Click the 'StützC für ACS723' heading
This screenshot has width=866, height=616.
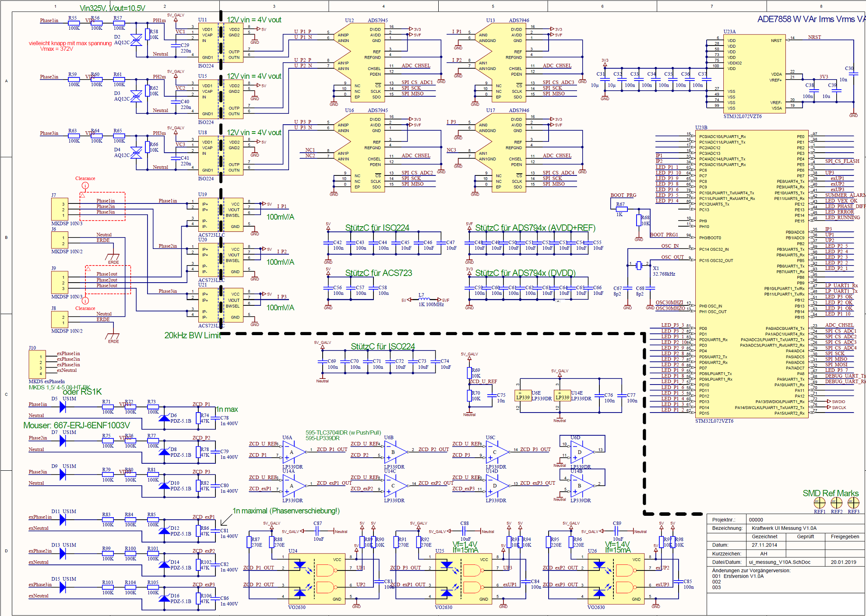379,273
